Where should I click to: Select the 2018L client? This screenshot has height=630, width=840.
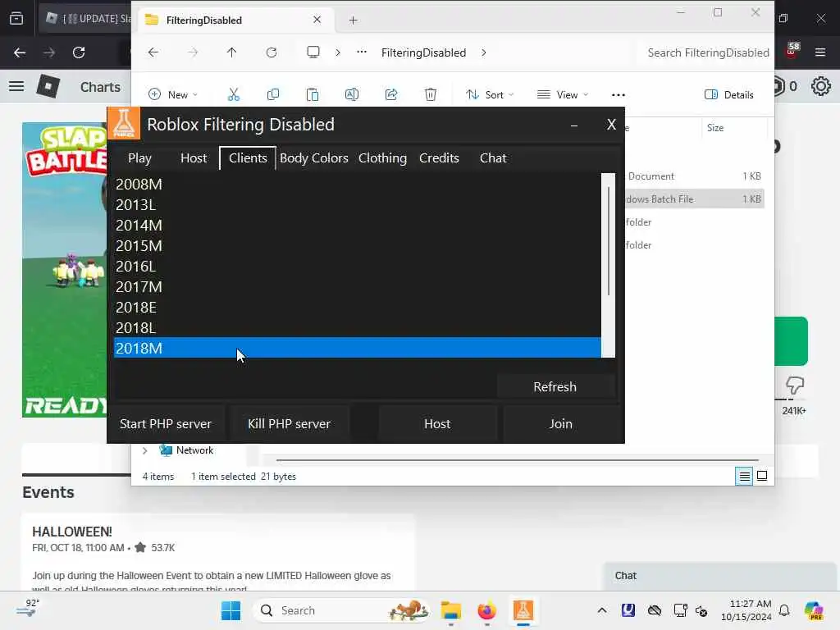358,328
